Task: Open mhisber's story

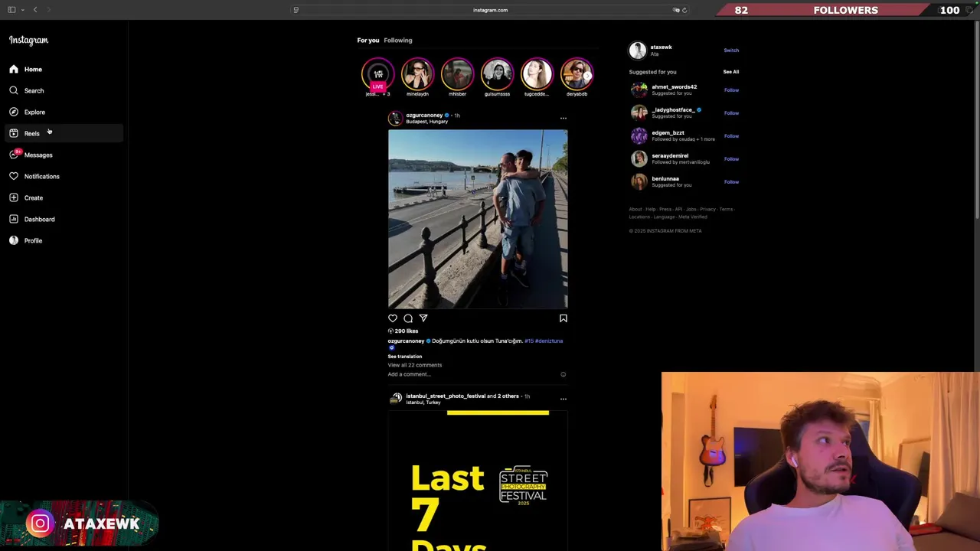Action: pos(457,74)
